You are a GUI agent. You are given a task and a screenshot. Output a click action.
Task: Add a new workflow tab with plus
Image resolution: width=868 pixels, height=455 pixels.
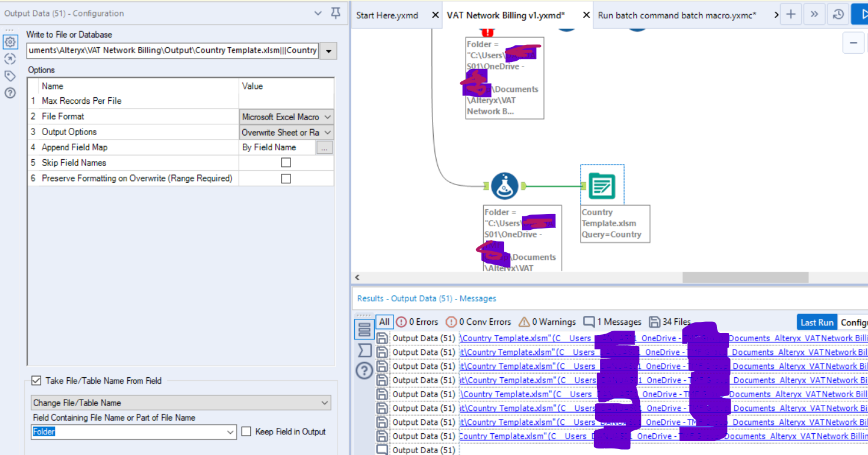click(x=791, y=15)
